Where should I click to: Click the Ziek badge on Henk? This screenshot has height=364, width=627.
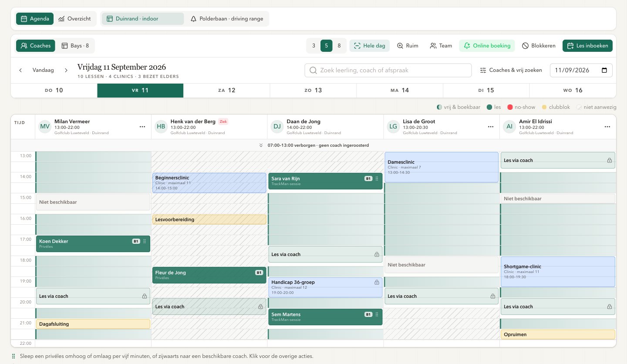[x=223, y=121]
